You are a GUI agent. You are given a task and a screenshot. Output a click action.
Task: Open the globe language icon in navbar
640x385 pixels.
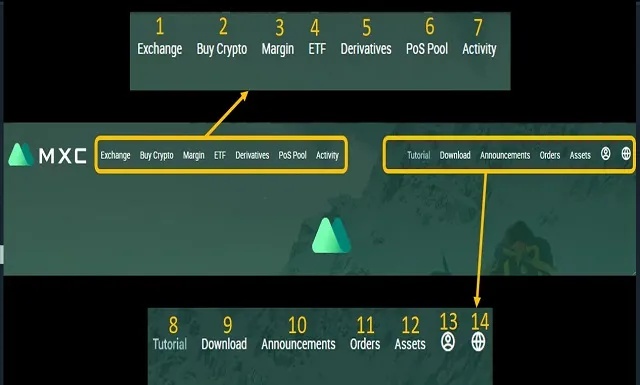pos(626,154)
